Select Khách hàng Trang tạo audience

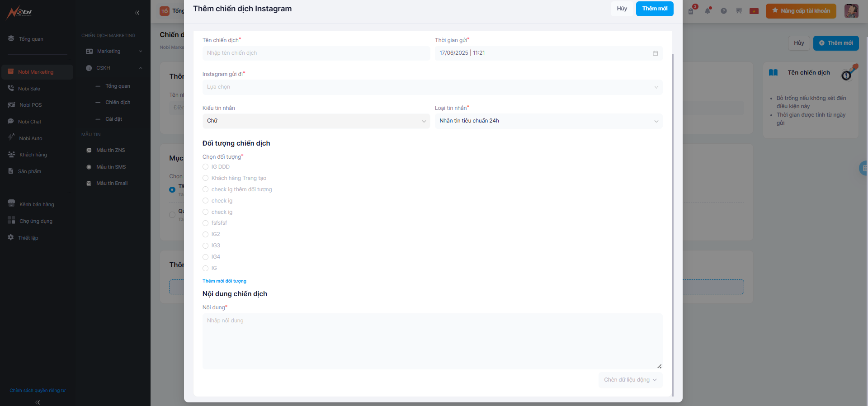click(206, 178)
